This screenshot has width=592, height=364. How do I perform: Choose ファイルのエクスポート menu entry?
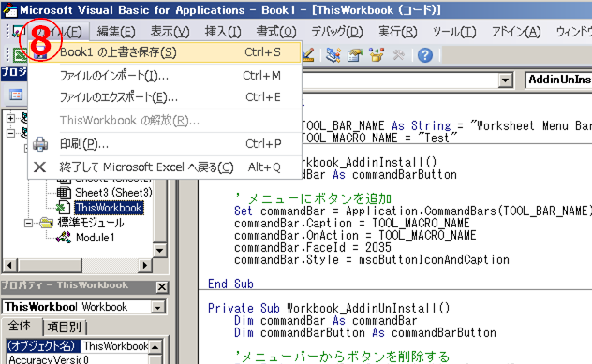coord(165,97)
